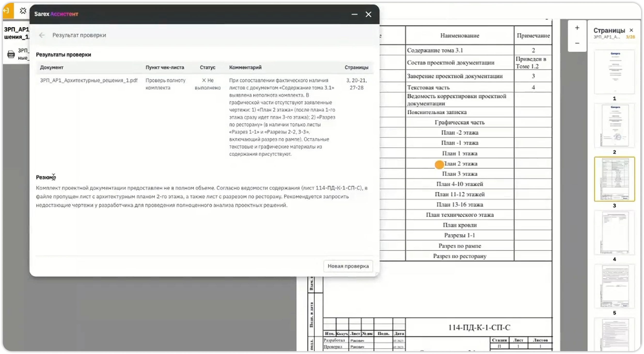
Task: Click the highlighted page 3 thumbnail
Action: (614, 179)
